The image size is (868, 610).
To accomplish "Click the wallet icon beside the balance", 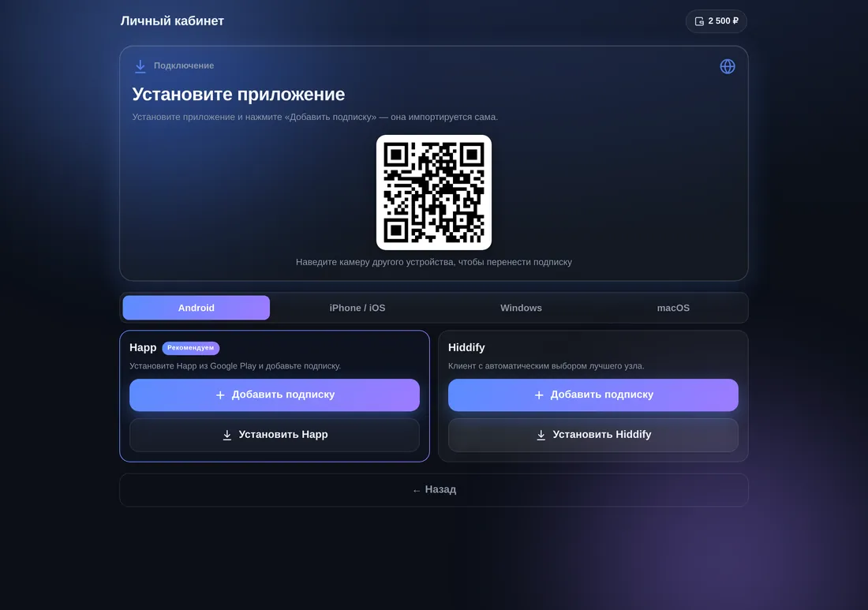I will point(699,21).
